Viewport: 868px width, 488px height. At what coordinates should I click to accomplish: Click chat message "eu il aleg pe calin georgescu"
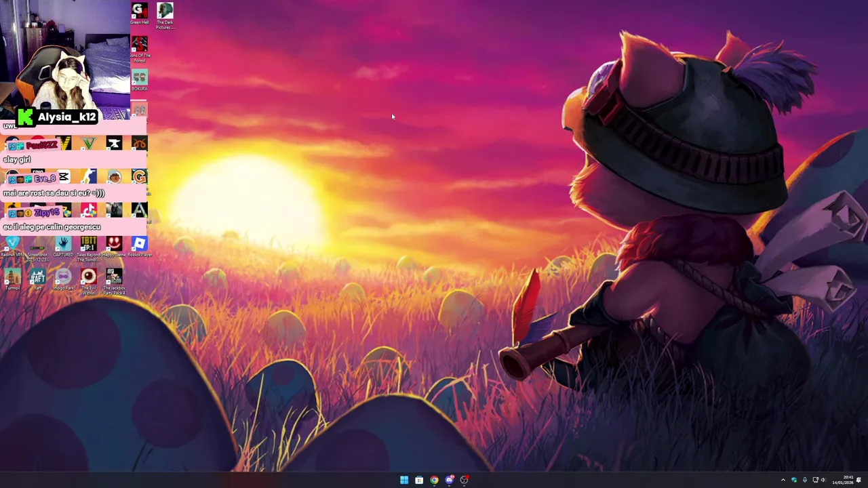pyautogui.click(x=52, y=227)
